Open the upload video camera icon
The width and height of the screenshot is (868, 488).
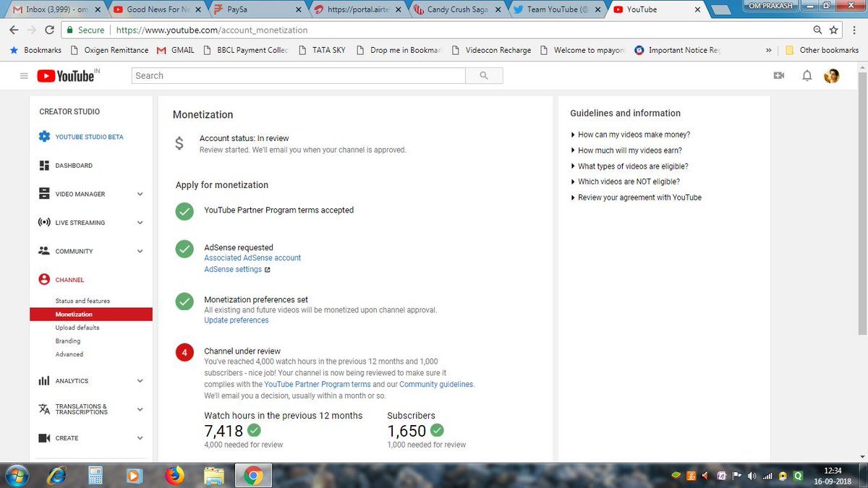click(779, 75)
